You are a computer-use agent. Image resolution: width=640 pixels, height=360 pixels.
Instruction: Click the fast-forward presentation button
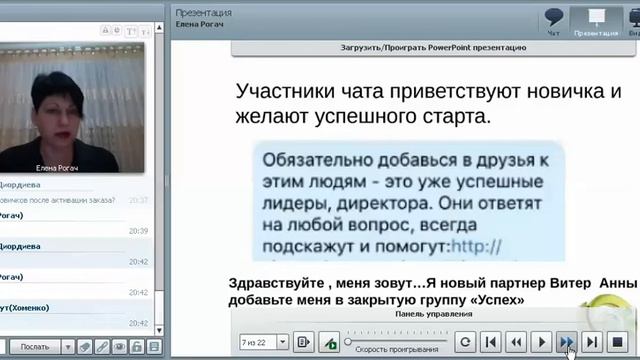pos(567,342)
